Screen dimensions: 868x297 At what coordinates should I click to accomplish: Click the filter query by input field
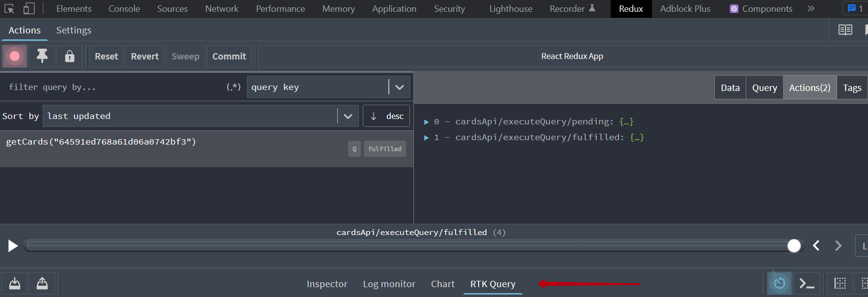tap(113, 87)
